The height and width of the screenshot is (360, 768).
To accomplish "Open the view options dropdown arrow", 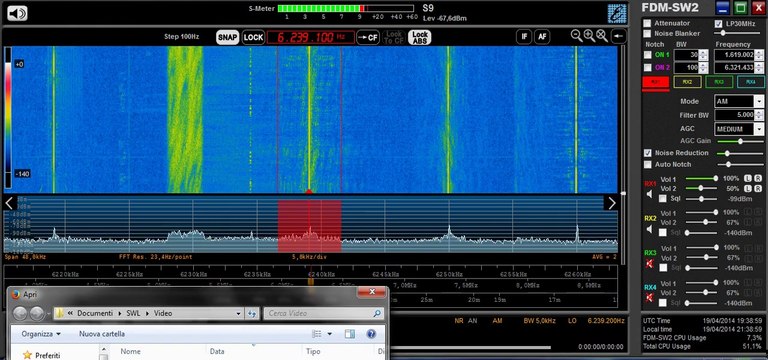I will [x=330, y=334].
